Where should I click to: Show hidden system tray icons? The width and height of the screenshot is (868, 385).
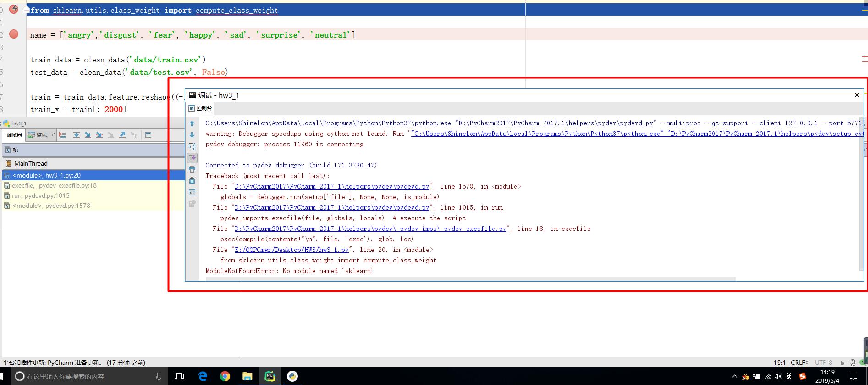coord(734,377)
